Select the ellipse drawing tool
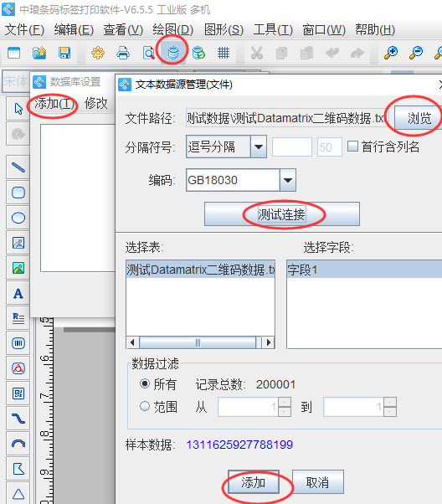 tap(18, 218)
